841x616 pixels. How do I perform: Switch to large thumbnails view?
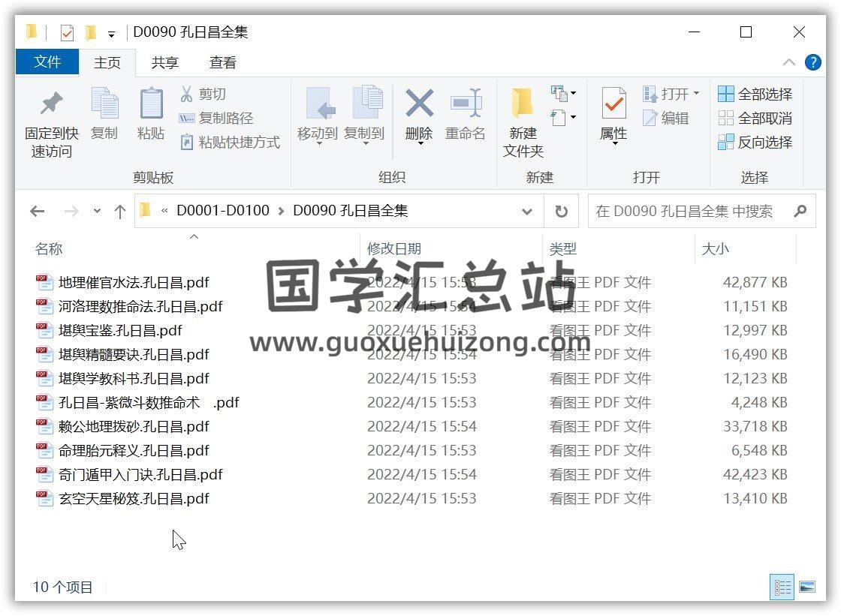coord(807,587)
